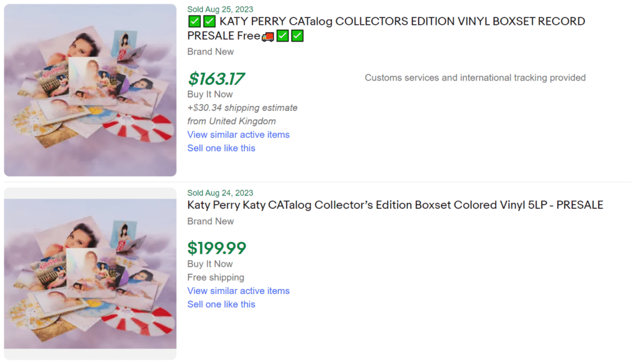This screenshot has width=634, height=364.
Task: Click Sell one like this under $163.17 listing
Action: (221, 148)
